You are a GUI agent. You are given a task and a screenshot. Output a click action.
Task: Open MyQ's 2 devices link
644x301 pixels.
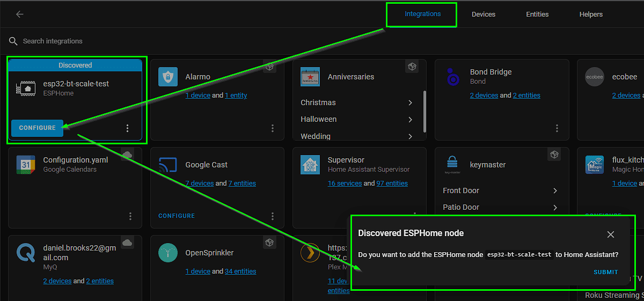(57, 281)
